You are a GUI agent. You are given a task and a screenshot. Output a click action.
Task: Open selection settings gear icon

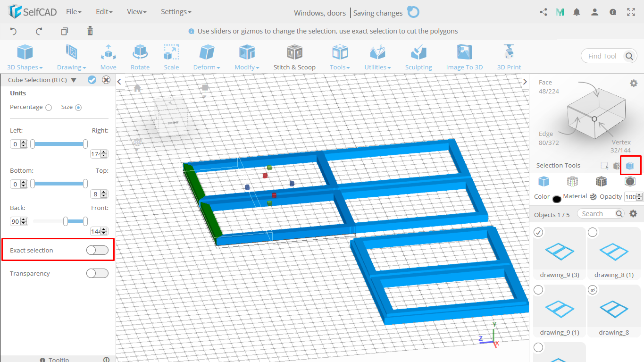click(x=634, y=83)
